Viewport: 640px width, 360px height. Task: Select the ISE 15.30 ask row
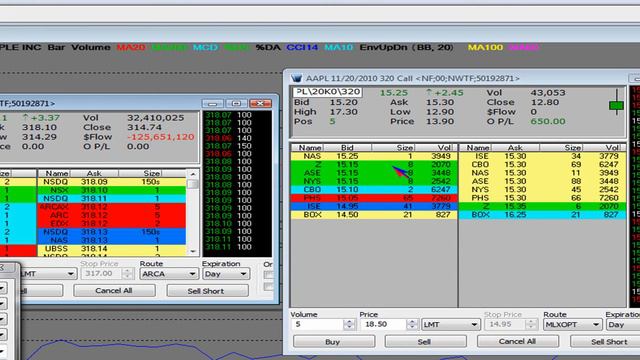[542, 156]
